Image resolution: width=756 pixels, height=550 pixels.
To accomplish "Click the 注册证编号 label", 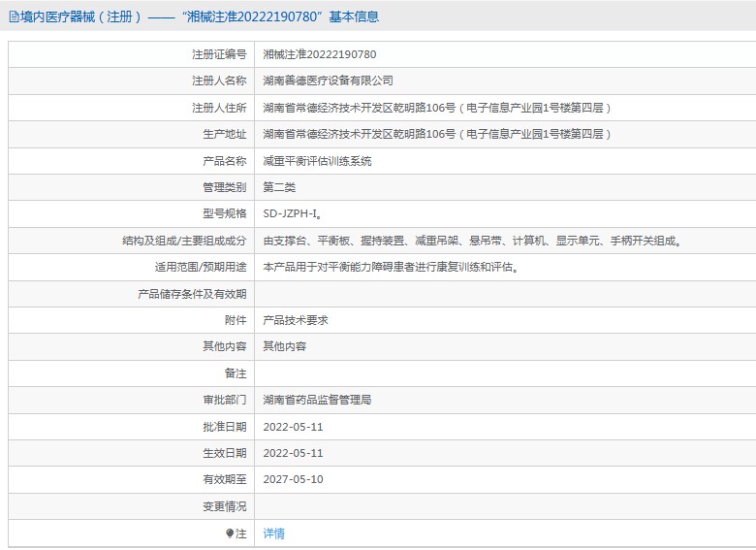I will [x=219, y=54].
